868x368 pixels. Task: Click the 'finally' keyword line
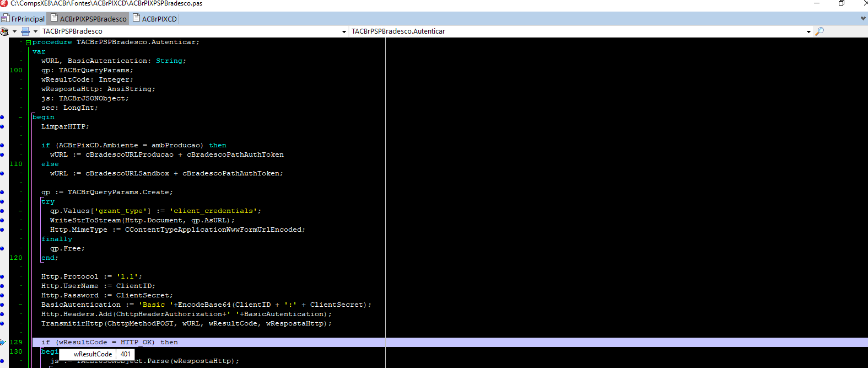(57, 239)
